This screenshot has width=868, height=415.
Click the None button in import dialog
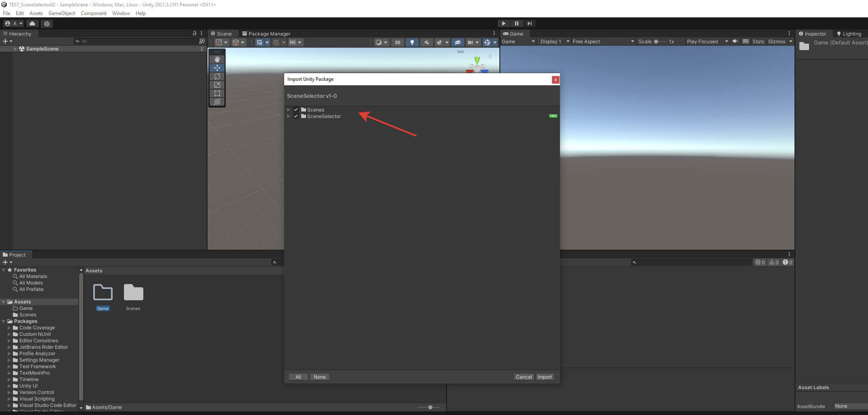tap(320, 377)
